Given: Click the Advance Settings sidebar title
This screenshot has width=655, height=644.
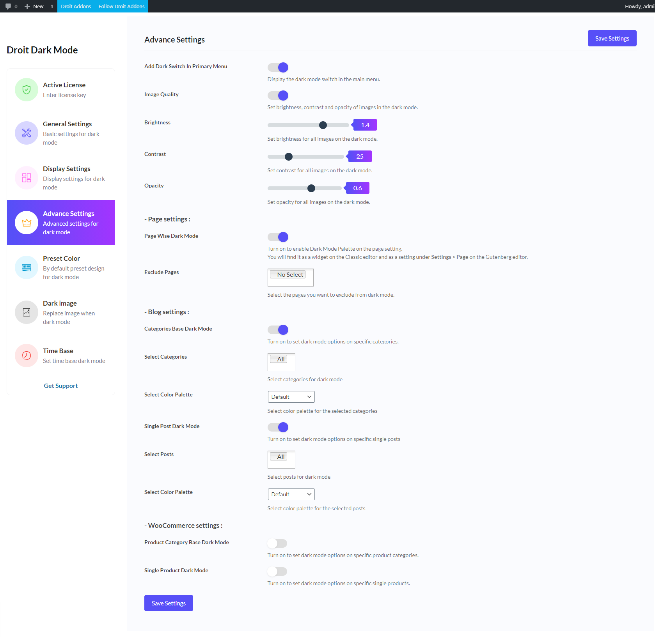Looking at the screenshot, I should (69, 214).
